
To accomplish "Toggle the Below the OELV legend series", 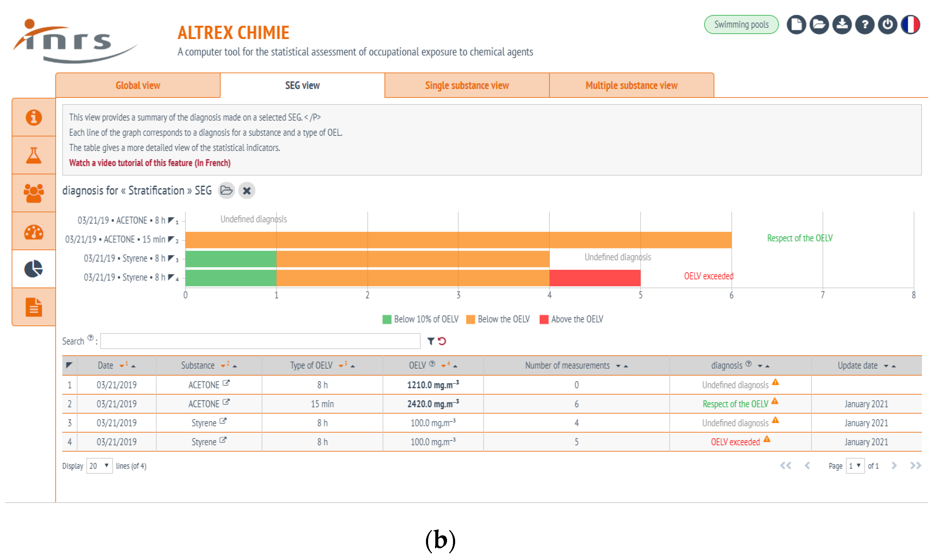I will point(498,319).
